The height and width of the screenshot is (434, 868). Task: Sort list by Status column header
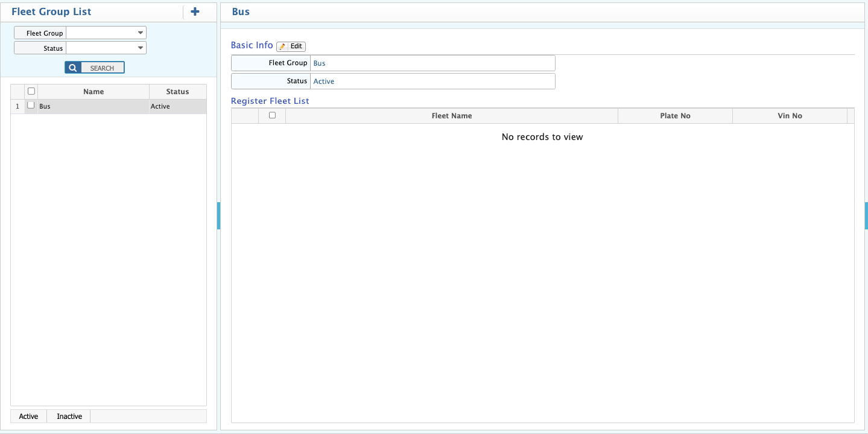177,92
